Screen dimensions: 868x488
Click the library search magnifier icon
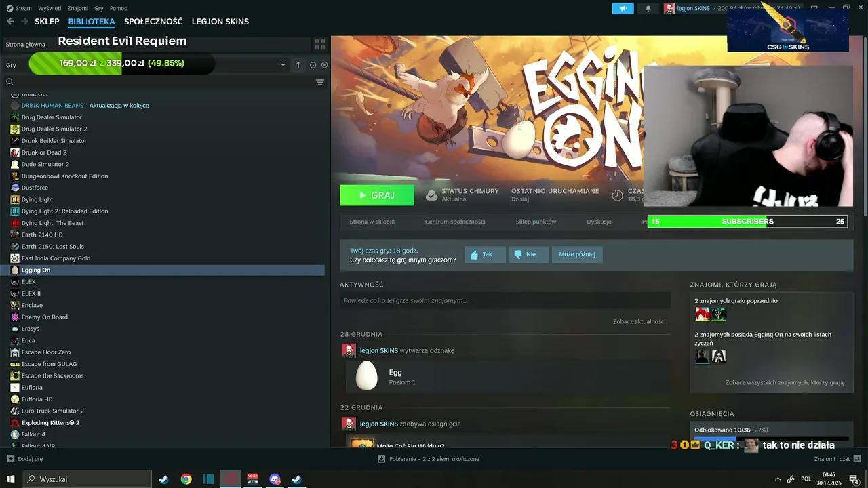tap(10, 82)
